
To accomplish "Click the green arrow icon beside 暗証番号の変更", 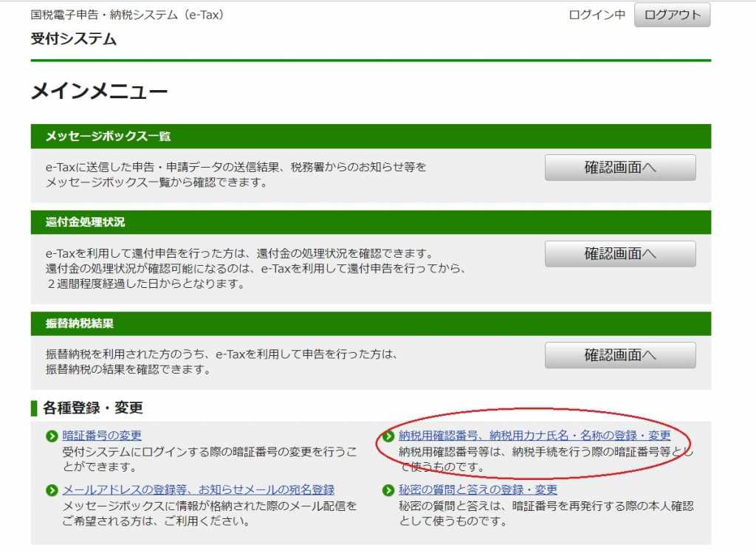I will pyautogui.click(x=52, y=436).
